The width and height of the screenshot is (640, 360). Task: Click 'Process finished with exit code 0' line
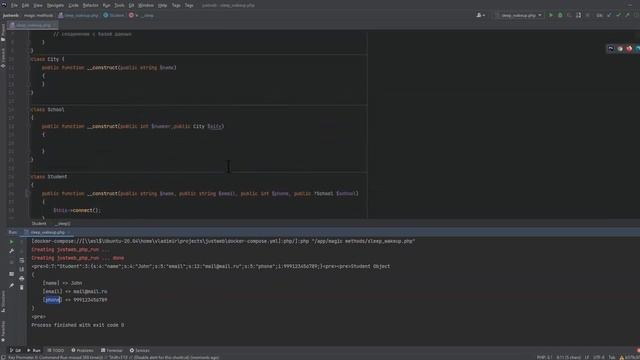tap(78, 325)
